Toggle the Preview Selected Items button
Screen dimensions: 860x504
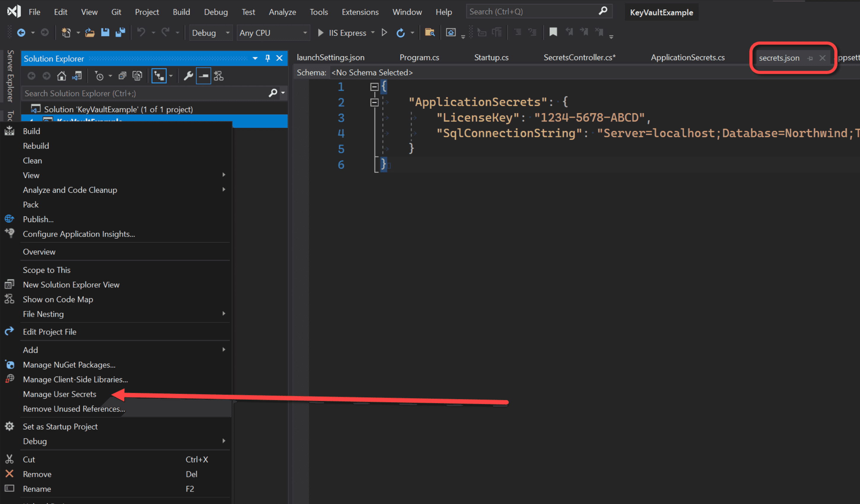click(x=203, y=76)
